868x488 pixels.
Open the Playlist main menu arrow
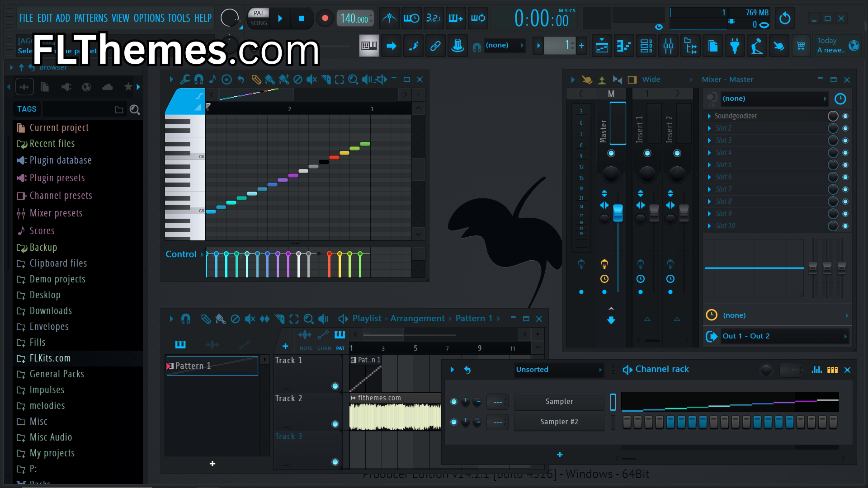tap(171, 319)
